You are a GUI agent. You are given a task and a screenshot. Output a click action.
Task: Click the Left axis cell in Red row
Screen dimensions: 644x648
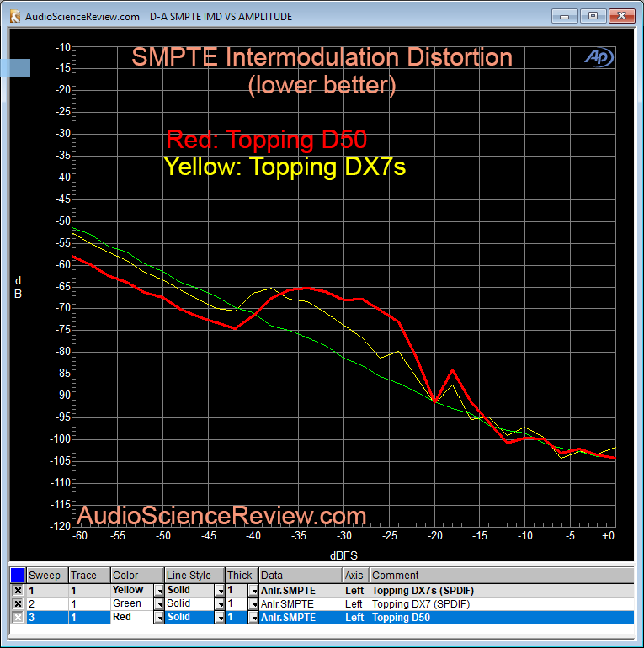tap(356, 618)
